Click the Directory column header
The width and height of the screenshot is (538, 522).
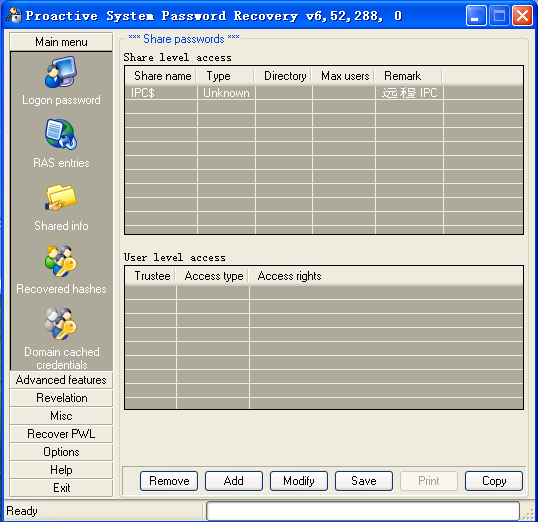click(283, 76)
